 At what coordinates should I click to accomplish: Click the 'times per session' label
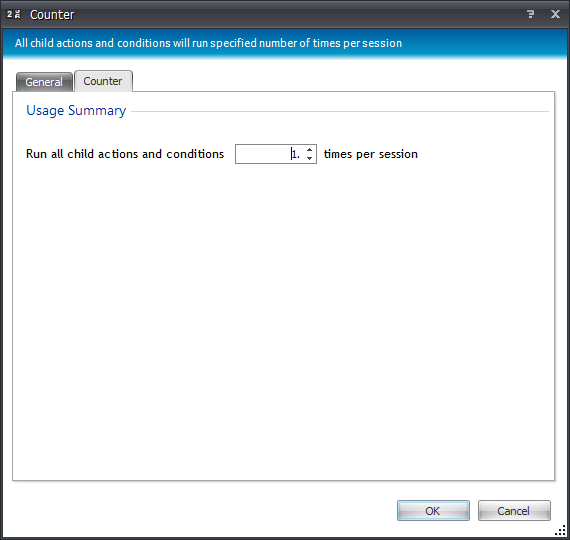pos(371,154)
